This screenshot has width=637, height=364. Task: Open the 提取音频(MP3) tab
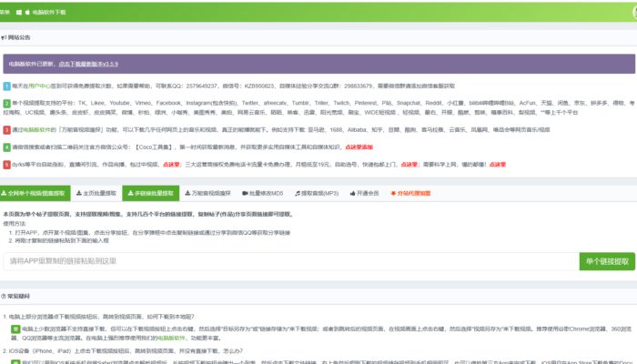pos(317,194)
